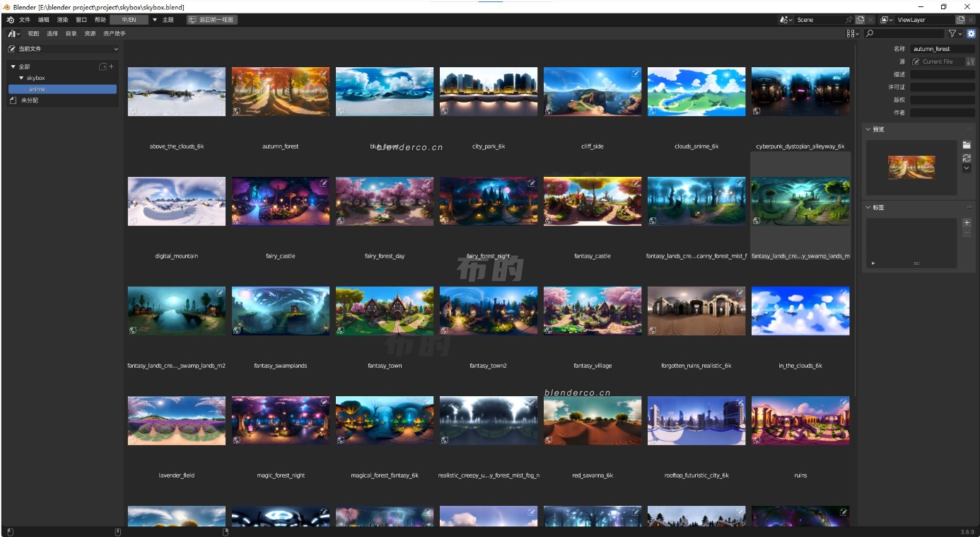Select the city_park_6k thumbnail
Image resolution: width=980 pixels, height=537 pixels.
(x=489, y=92)
